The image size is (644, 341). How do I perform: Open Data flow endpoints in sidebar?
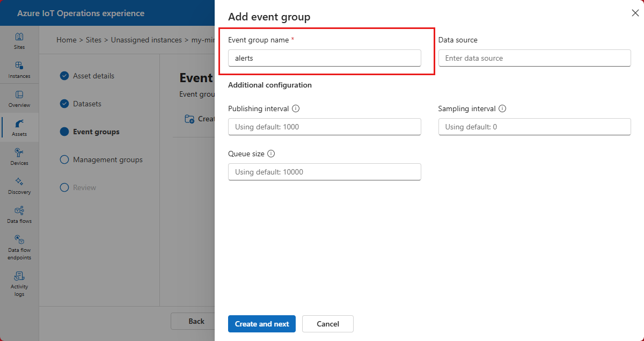click(x=19, y=247)
